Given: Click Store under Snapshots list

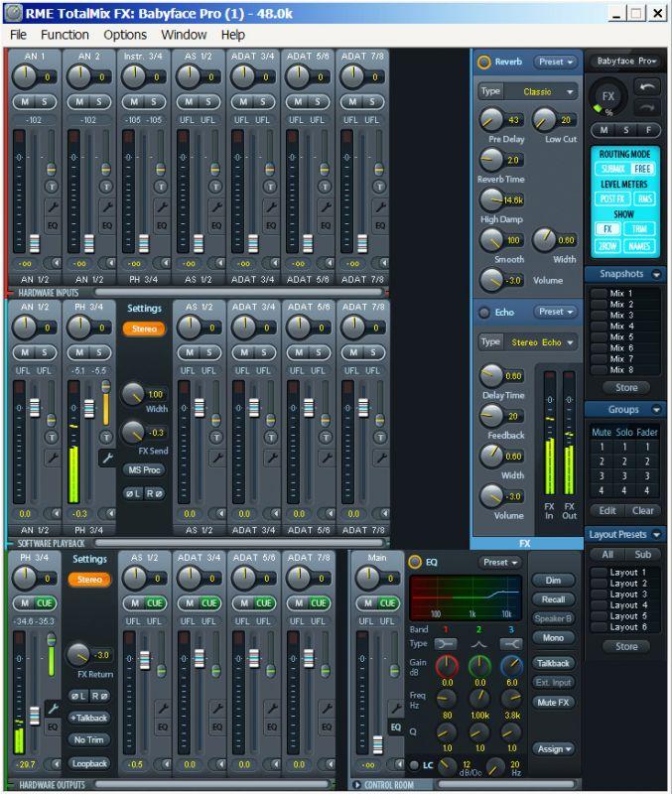Looking at the screenshot, I should tap(626, 388).
